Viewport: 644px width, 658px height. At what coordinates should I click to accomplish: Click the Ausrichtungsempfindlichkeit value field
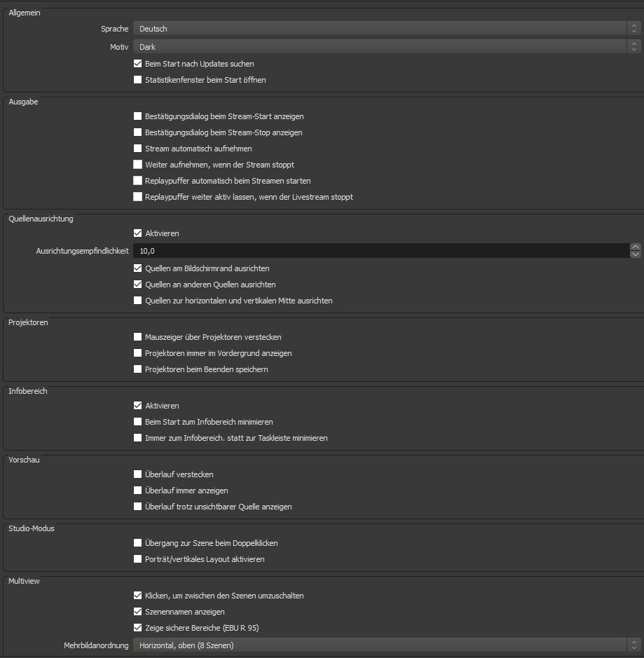click(x=378, y=251)
